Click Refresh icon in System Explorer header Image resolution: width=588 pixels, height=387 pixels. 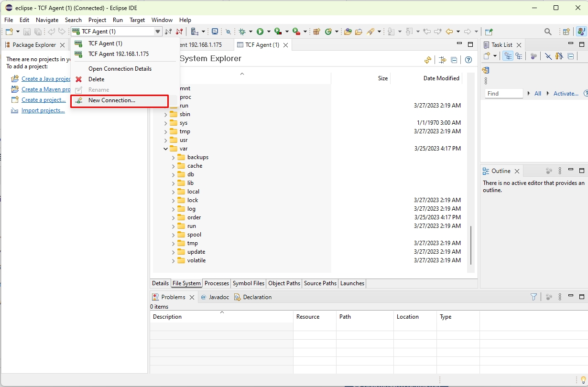coord(428,60)
